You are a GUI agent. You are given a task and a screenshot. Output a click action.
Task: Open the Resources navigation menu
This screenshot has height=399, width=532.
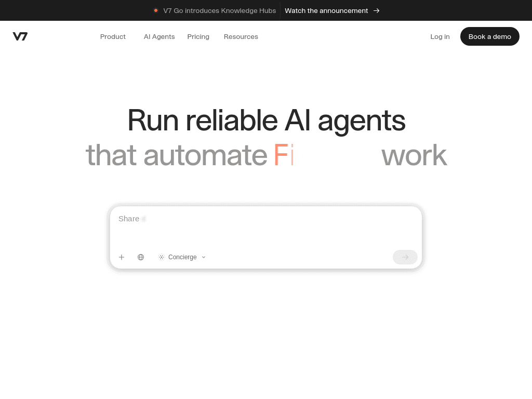[x=241, y=36]
